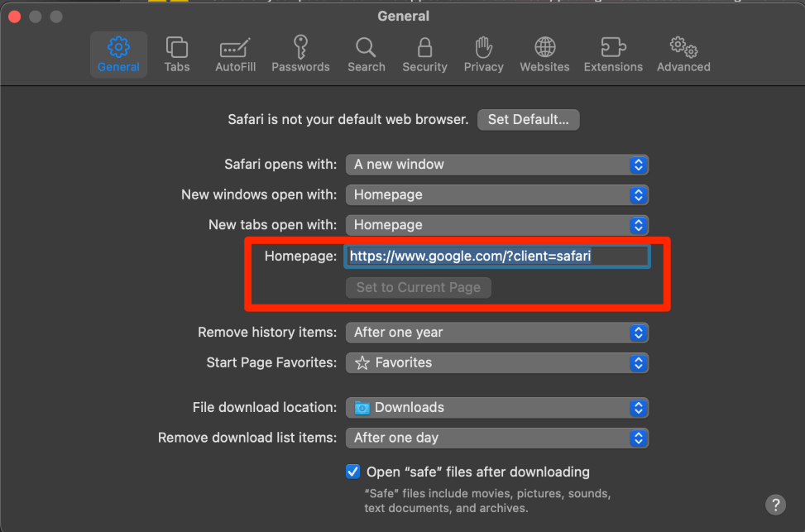Open the 'Remove download list items' dropdown

497,438
